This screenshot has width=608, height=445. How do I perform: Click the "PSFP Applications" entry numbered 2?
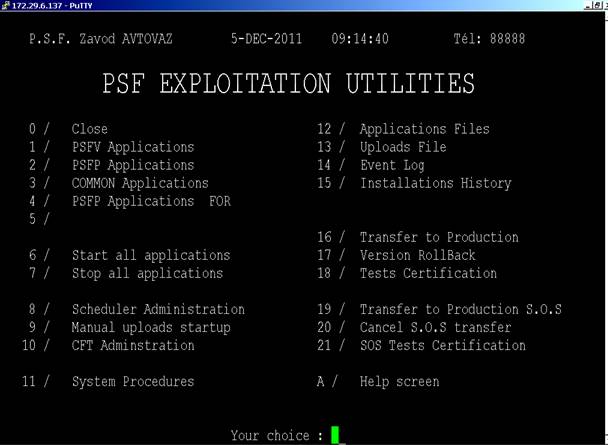133,166
